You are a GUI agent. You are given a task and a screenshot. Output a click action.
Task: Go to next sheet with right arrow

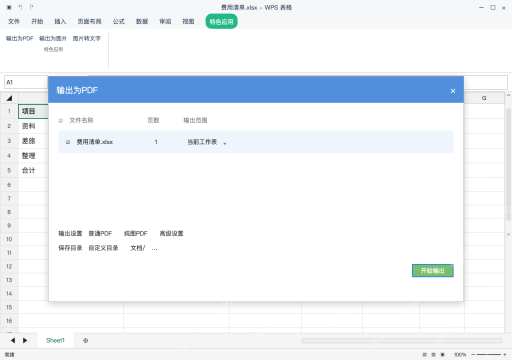click(25, 340)
